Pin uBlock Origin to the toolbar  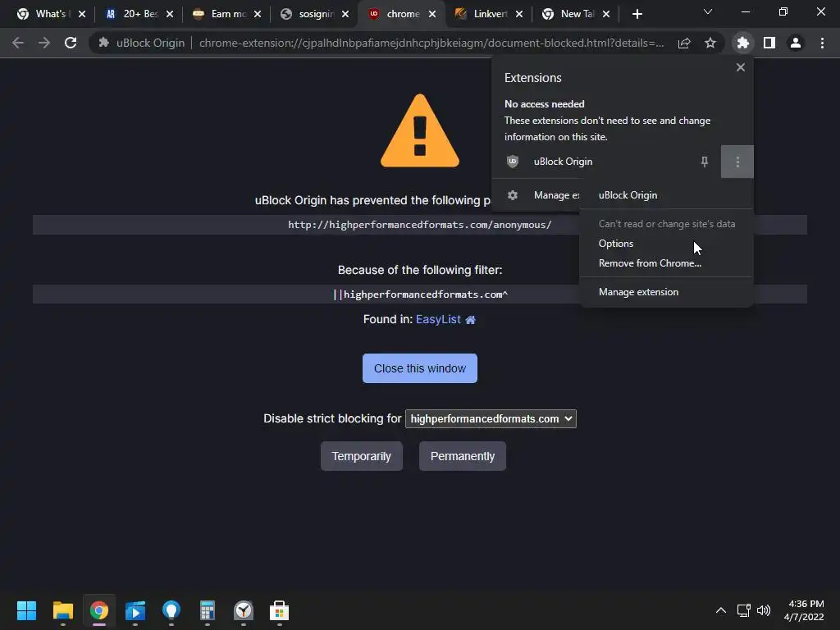(705, 162)
